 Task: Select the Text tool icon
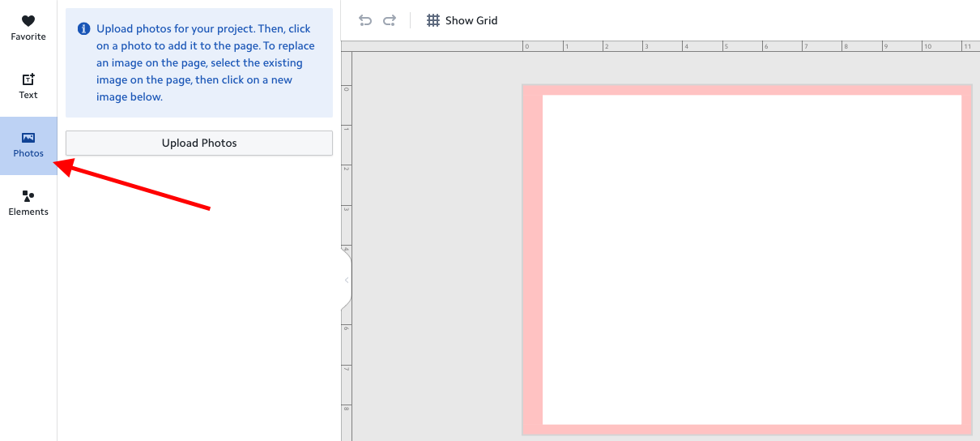tap(28, 79)
